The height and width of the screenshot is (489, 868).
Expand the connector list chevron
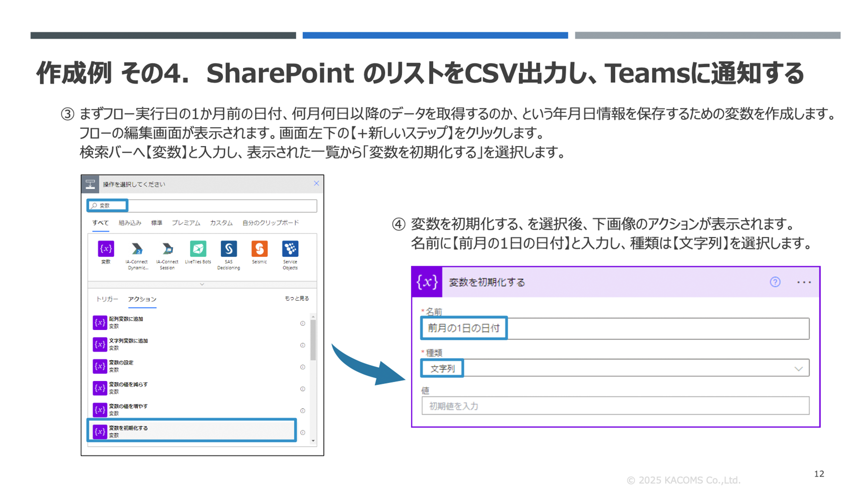click(x=202, y=284)
